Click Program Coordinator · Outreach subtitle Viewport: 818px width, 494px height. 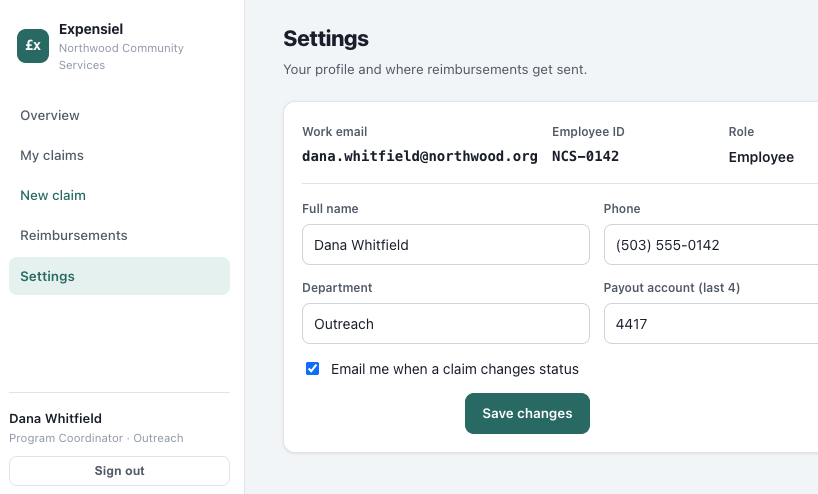coord(97,438)
